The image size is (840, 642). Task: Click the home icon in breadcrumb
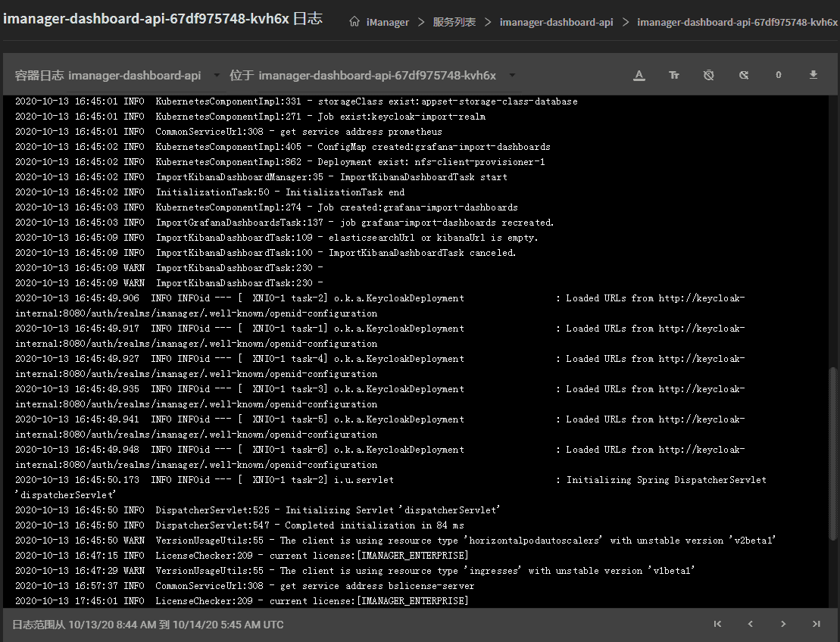pyautogui.click(x=354, y=22)
